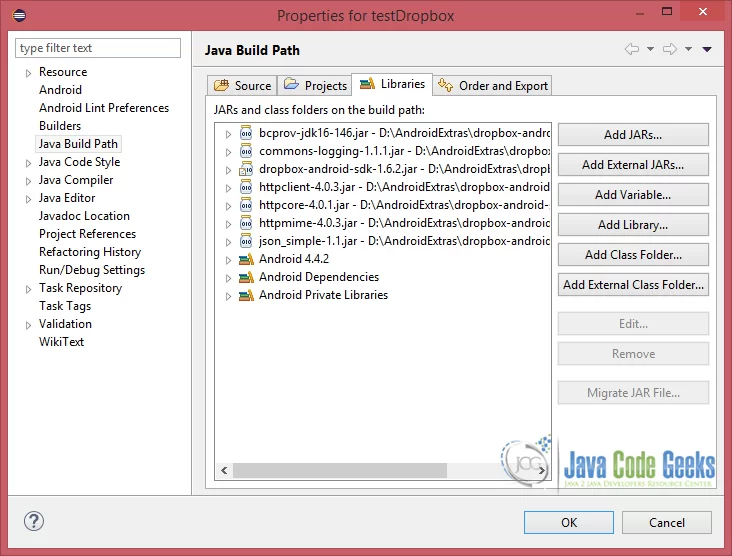Expand the json_simple-1.1.jar entry
Screen dimensions: 732x556
click(x=228, y=242)
